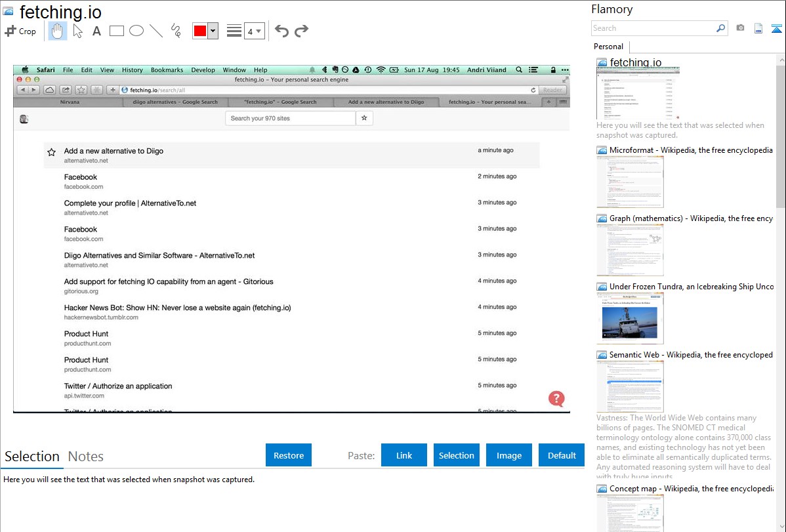The width and height of the screenshot is (786, 532).
Task: Click the Semantic Web - Wikipedia title
Action: (691, 354)
